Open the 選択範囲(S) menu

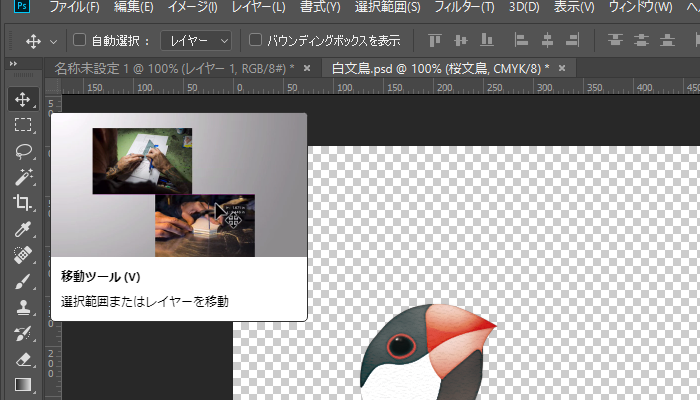(388, 7)
